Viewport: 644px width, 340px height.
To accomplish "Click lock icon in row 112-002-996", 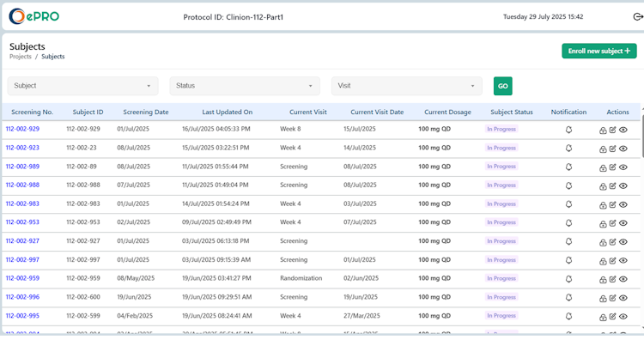I will click(x=603, y=299).
